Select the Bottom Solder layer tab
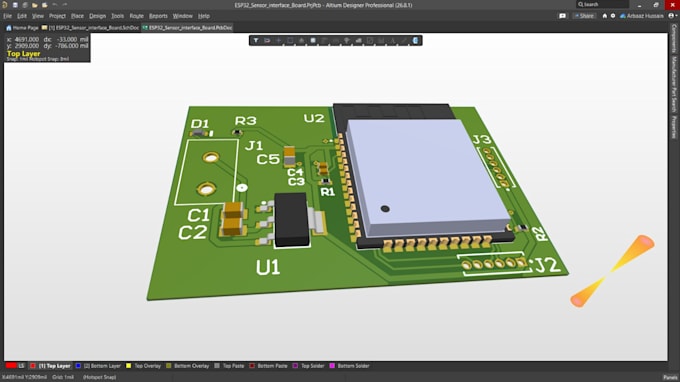Image resolution: width=680 pixels, height=382 pixels. [x=350, y=366]
